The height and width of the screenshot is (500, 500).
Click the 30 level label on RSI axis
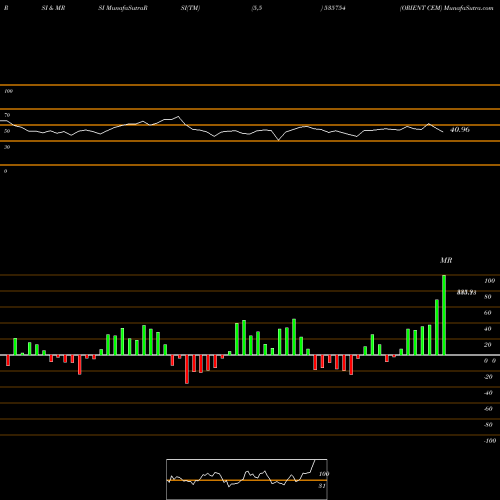tap(7, 147)
